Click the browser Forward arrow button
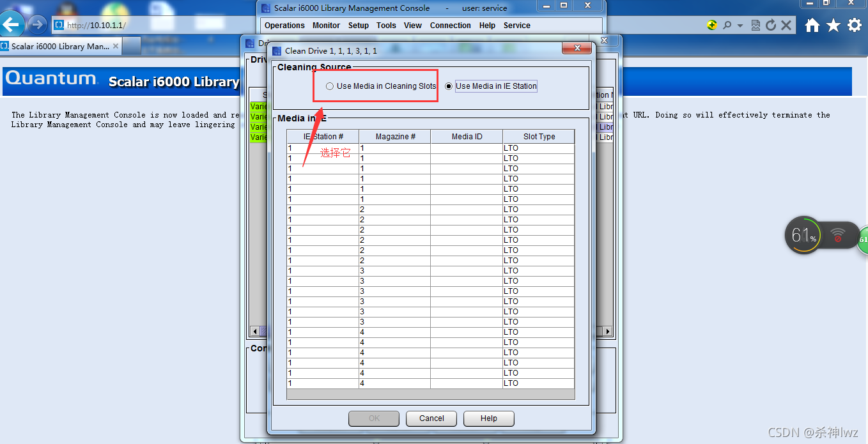Viewport: 868px width, 444px height. coord(37,25)
